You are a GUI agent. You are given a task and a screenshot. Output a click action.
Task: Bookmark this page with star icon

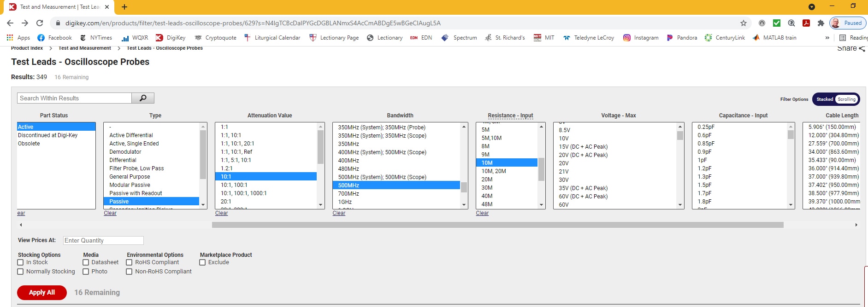click(x=743, y=23)
